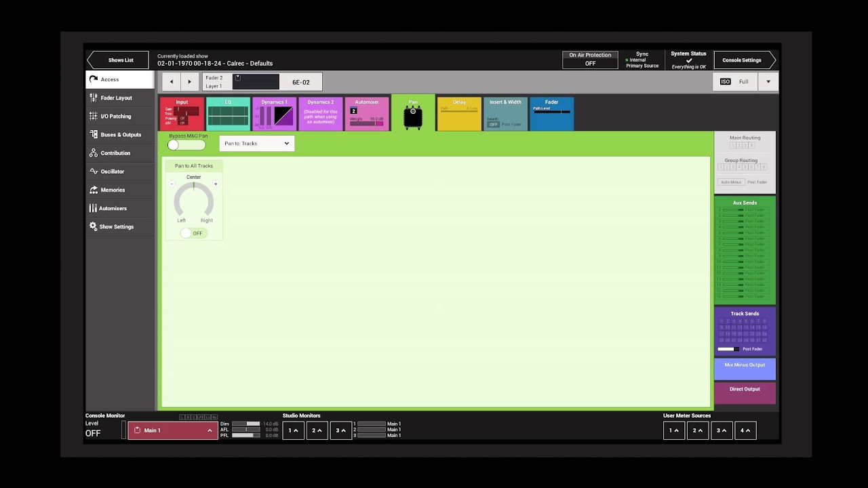This screenshot has height=488, width=868.
Task: Open Buses & Outputs section
Action: pyautogui.click(x=120, y=134)
